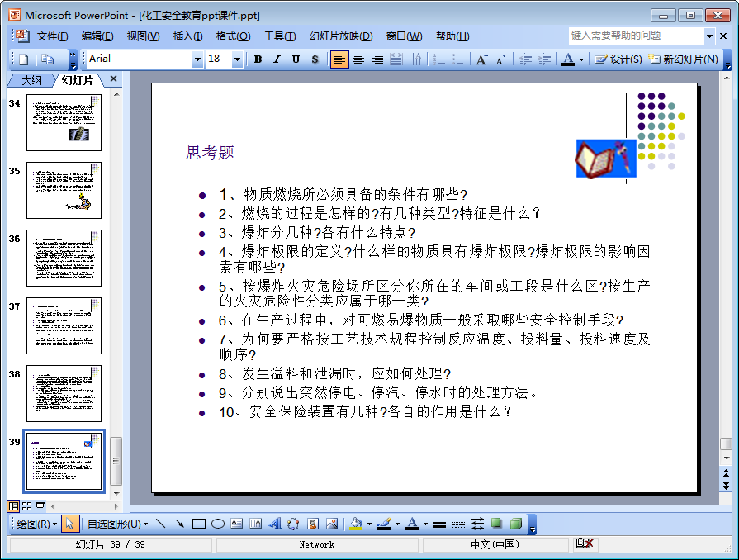Toggle bold formatting
Screen dimensions: 739x560
coord(258,59)
